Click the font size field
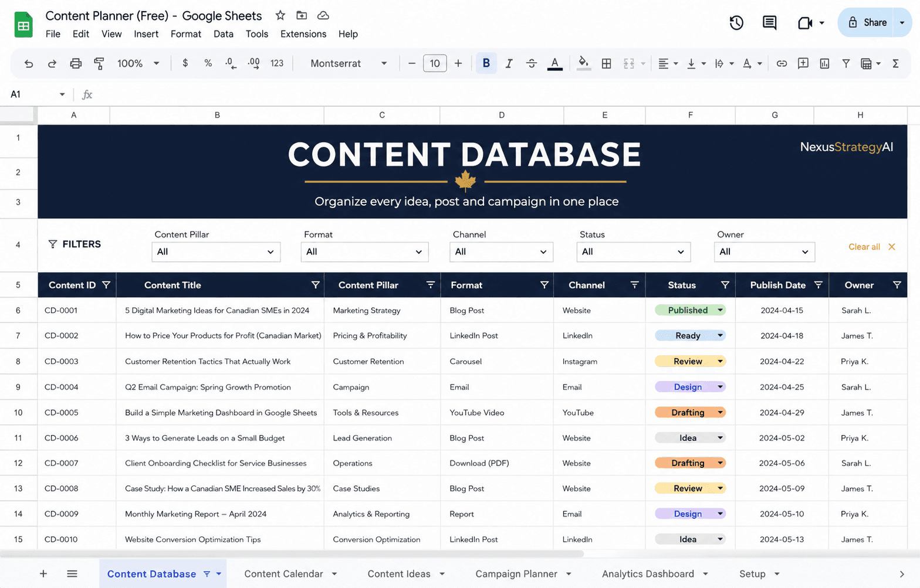Viewport: 920px width, 588px height. [x=435, y=63]
